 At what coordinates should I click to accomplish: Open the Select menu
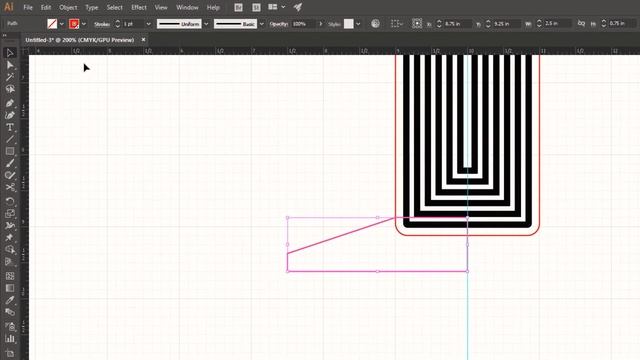(114, 7)
